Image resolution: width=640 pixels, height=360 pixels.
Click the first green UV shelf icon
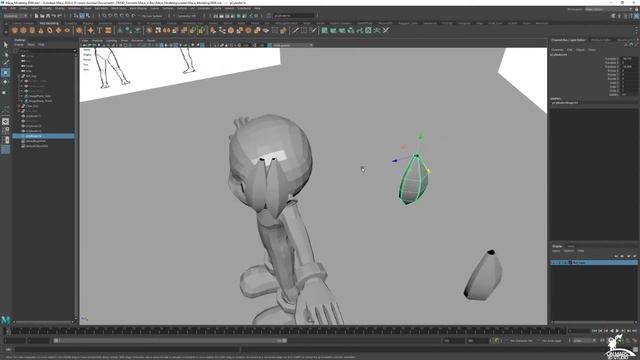click(324, 30)
